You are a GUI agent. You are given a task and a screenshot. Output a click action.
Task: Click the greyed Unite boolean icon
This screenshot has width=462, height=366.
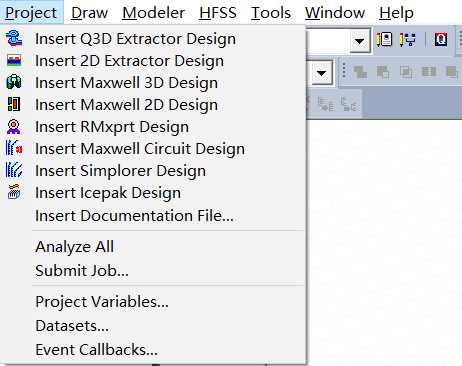[360, 72]
